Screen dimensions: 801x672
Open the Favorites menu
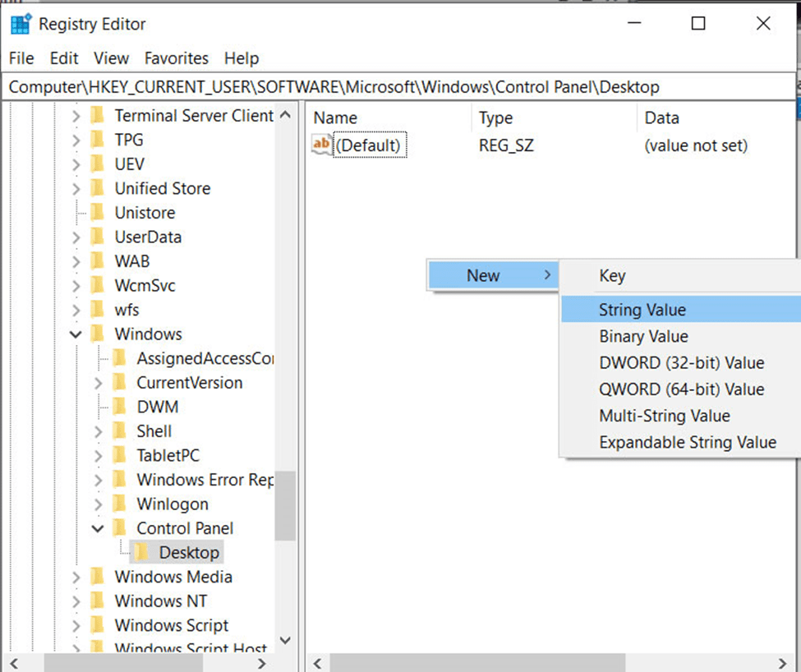176,58
